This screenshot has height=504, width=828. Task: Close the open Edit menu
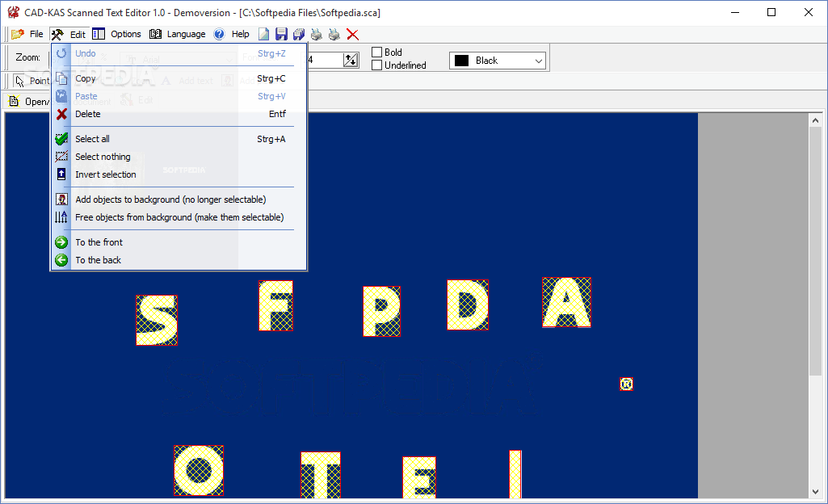point(69,34)
